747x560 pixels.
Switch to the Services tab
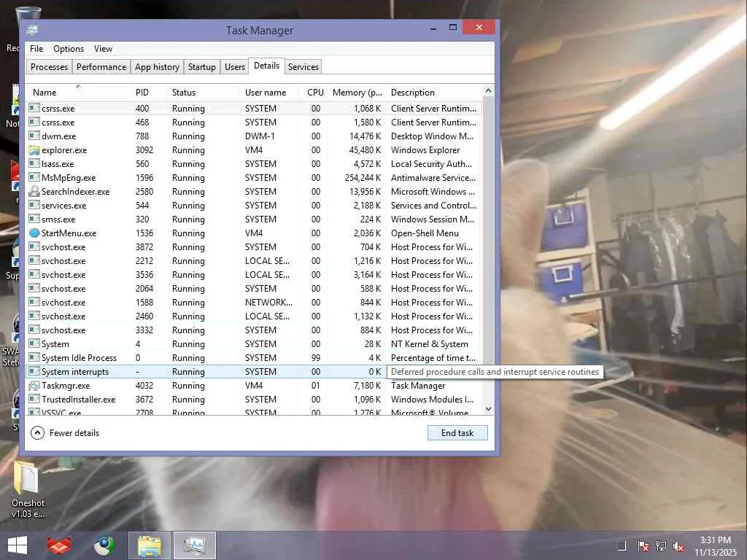point(303,66)
